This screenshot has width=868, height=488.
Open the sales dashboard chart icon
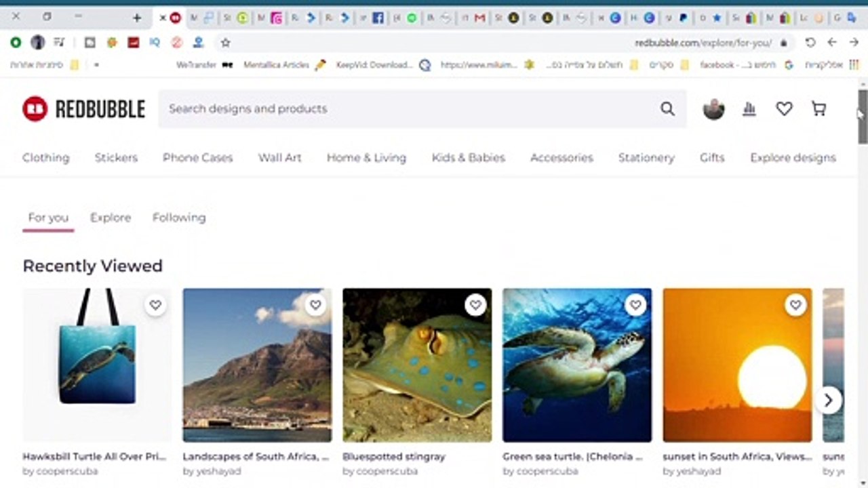coord(749,109)
